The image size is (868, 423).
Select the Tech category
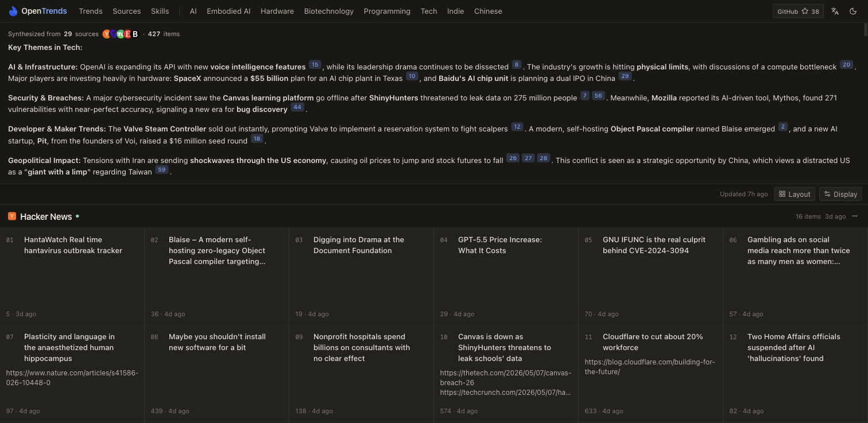(x=429, y=11)
